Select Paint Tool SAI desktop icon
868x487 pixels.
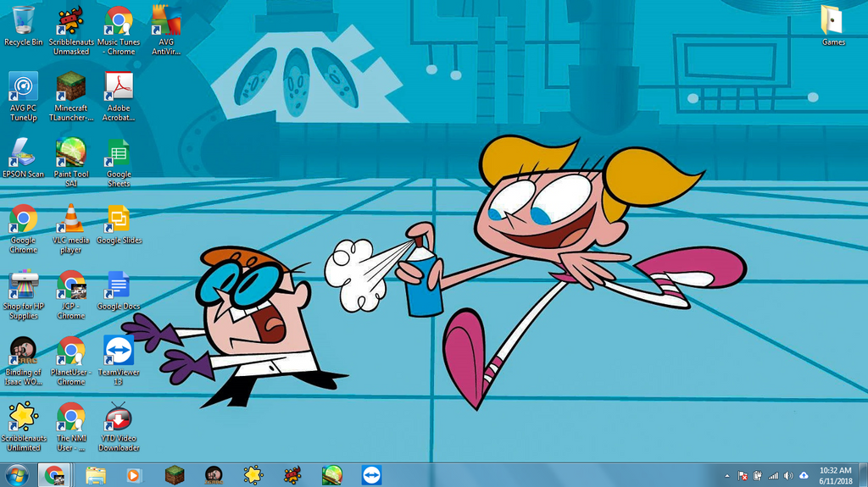click(71, 163)
